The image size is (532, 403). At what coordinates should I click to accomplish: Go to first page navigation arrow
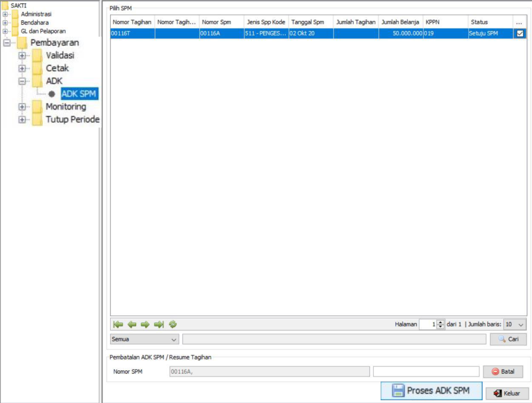coord(118,325)
